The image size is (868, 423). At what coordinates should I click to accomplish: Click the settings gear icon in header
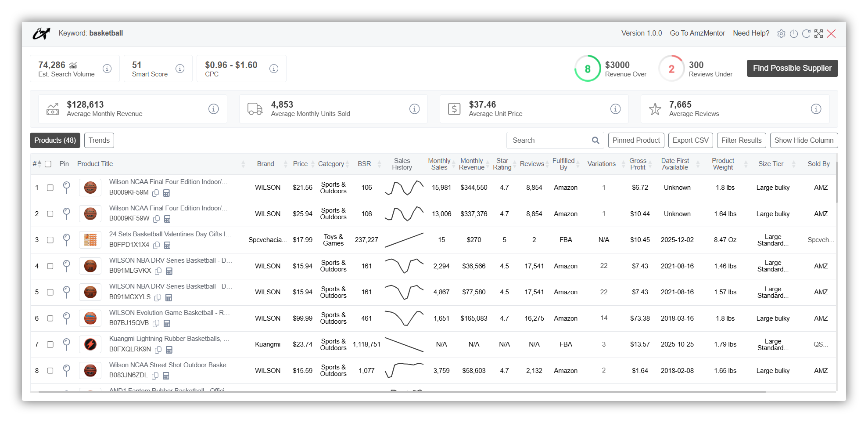[x=781, y=34]
